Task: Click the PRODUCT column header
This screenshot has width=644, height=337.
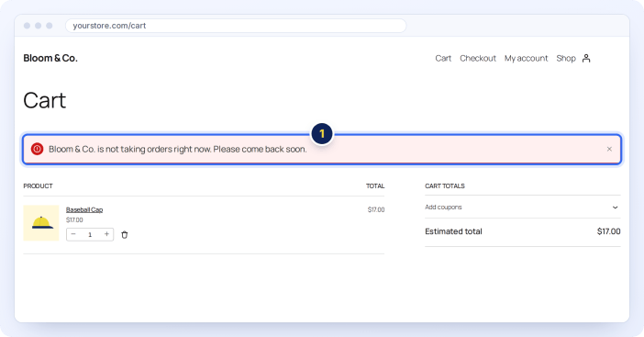Action: pos(38,186)
